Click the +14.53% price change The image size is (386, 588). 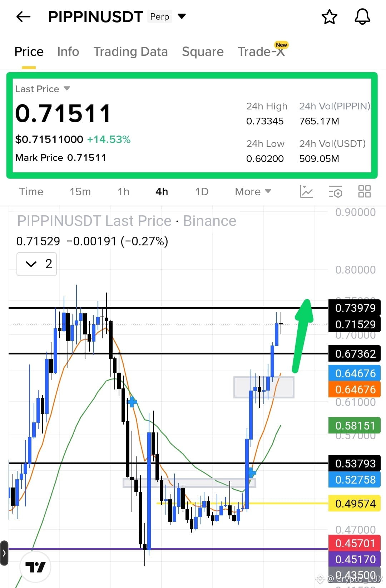point(109,139)
